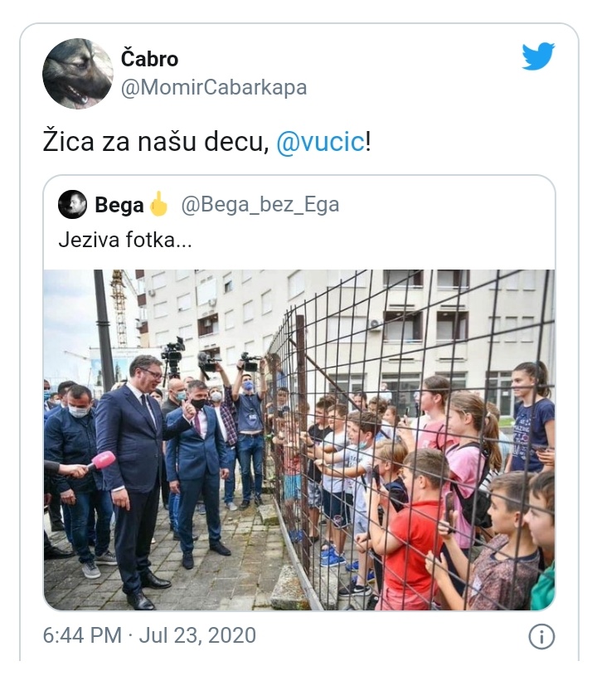Click the middle finger emoji beside Bega
This screenshot has width=597, height=700.
(x=158, y=204)
